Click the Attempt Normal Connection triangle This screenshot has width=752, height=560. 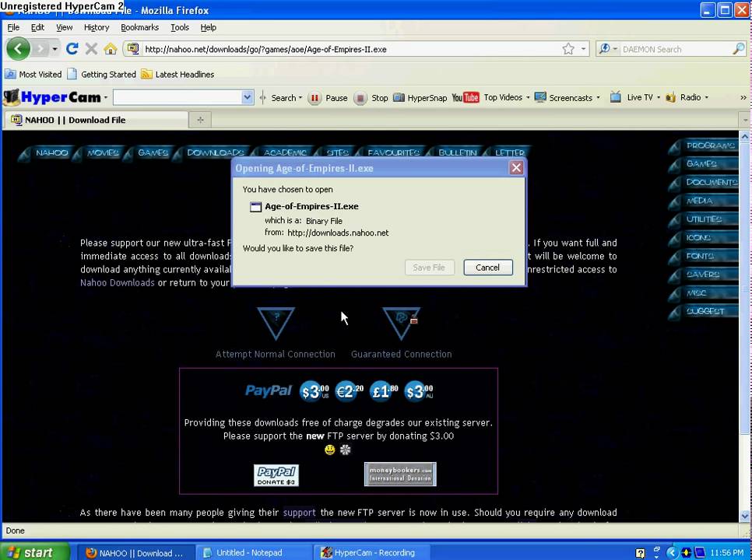[x=276, y=323]
